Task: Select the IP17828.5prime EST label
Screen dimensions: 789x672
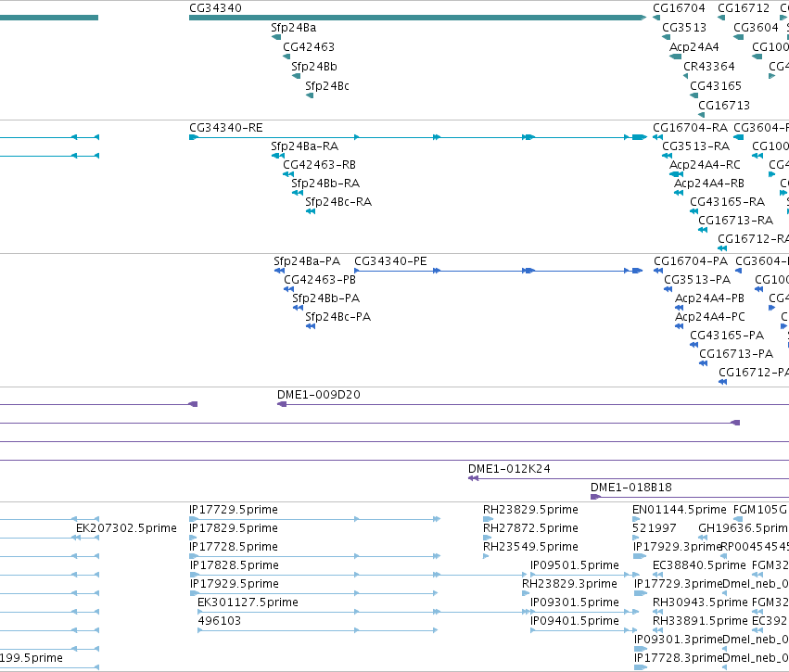Action: [234, 565]
